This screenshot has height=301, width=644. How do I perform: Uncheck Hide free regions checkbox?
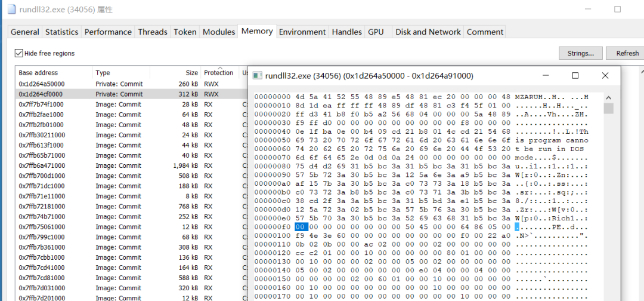coord(19,53)
